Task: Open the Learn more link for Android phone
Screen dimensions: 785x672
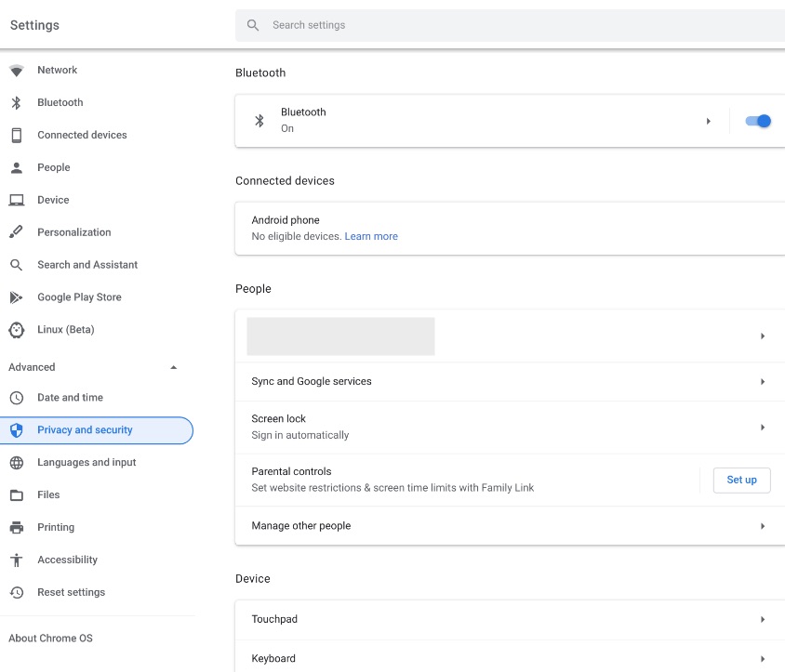Action: pyautogui.click(x=371, y=237)
